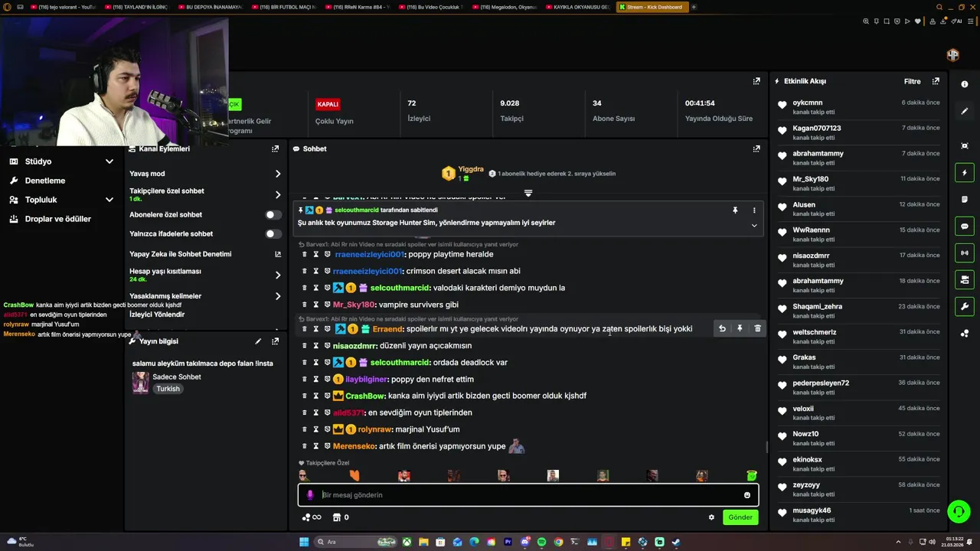Toggle the lightning activity feed panel icon
Screen dimensions: 980x551
tap(965, 173)
